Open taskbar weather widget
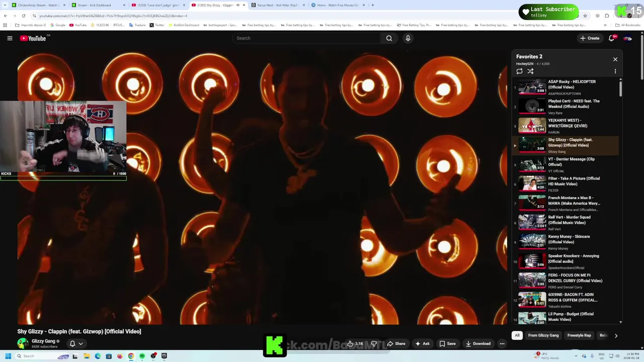This screenshot has width=644, height=362. click(x=546, y=356)
